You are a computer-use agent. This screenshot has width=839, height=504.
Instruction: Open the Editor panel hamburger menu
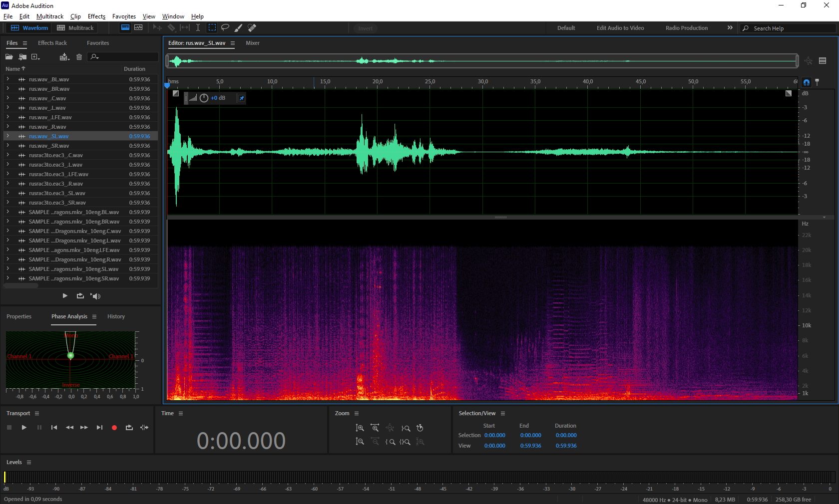click(x=233, y=43)
